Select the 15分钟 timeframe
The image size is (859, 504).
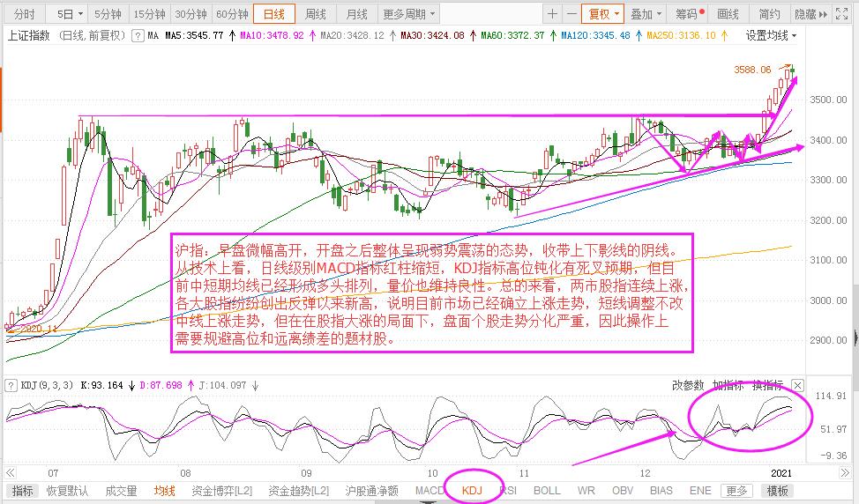coord(150,14)
